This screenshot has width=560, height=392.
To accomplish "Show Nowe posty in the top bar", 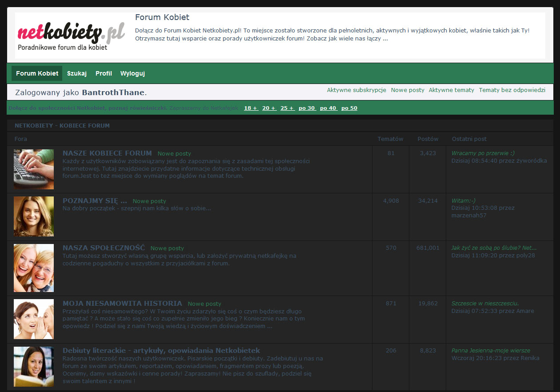I will pos(408,90).
